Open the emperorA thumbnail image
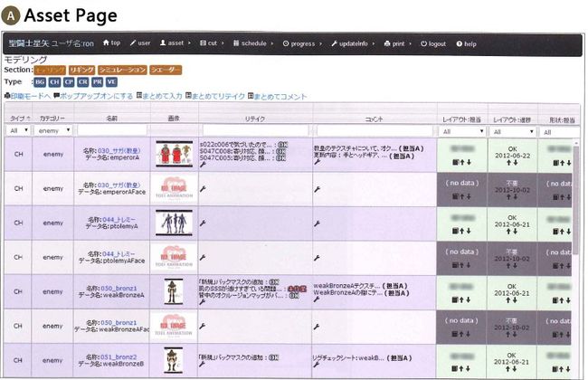The width and height of the screenshot is (588, 380). click(174, 154)
